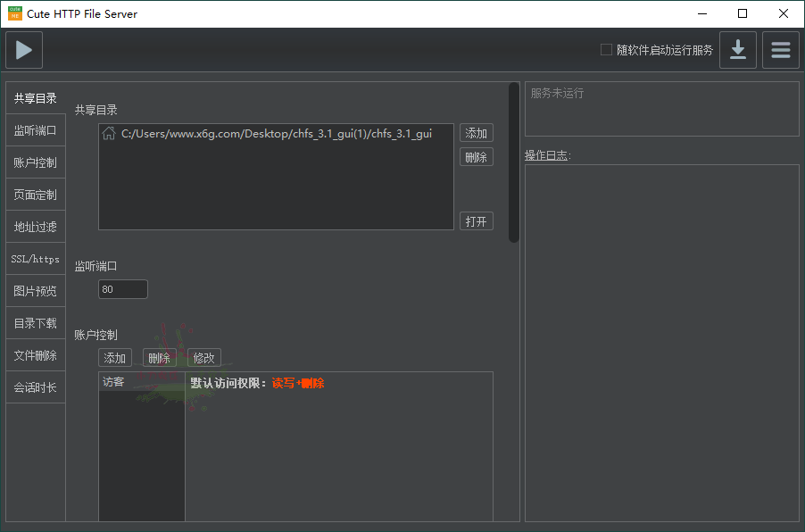Click 打开 to open the shared folder

pyautogui.click(x=476, y=220)
